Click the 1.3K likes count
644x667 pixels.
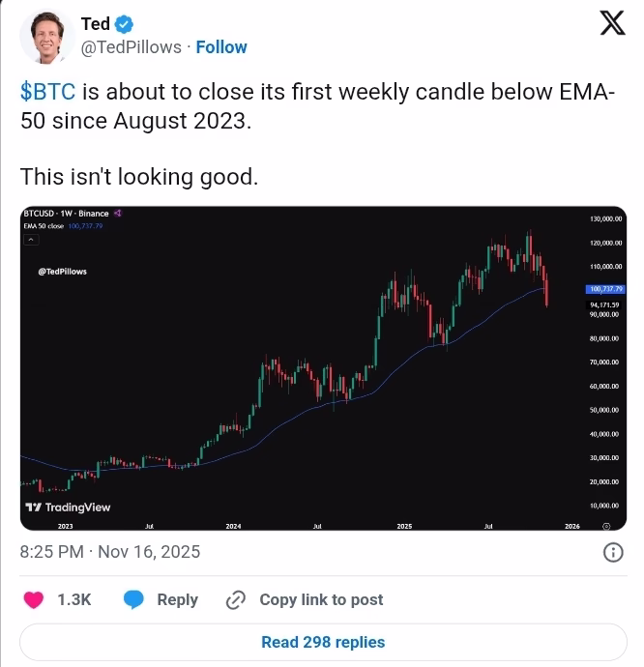(x=74, y=600)
